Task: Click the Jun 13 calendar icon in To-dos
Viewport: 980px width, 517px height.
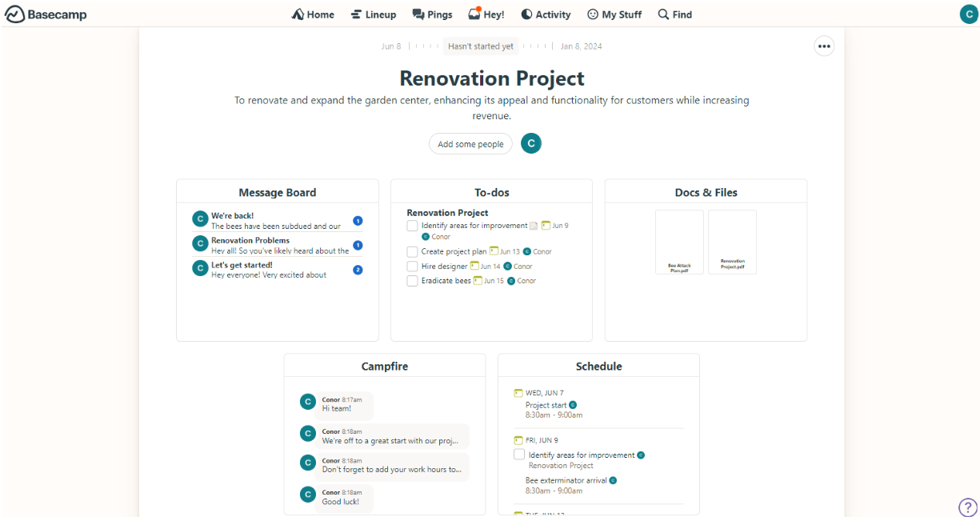Action: pos(494,251)
